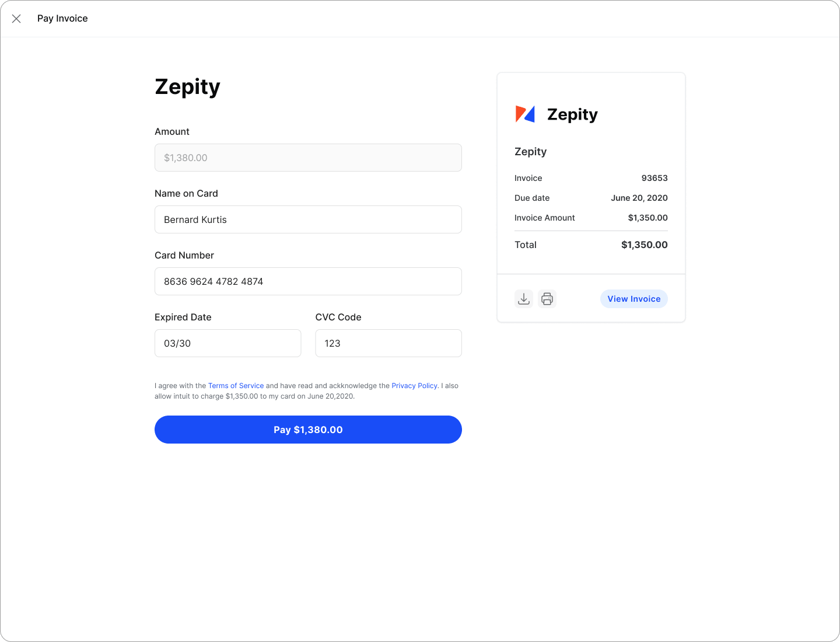The image size is (840, 642).
Task: Click the large Zepity heading
Action: point(187,87)
